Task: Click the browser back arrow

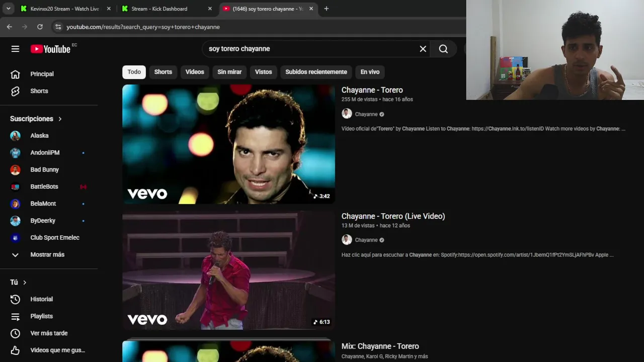Action: (9, 27)
